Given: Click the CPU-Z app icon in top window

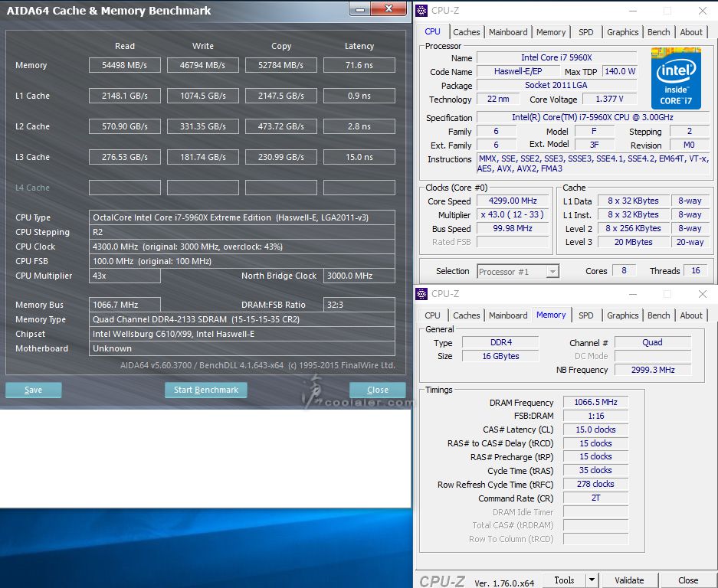Looking at the screenshot, I should pos(421,11).
